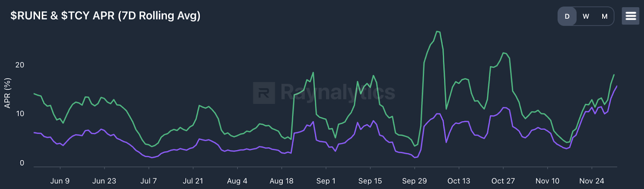Open the chart hamburger menu
This screenshot has width=644, height=189.
[630, 16]
